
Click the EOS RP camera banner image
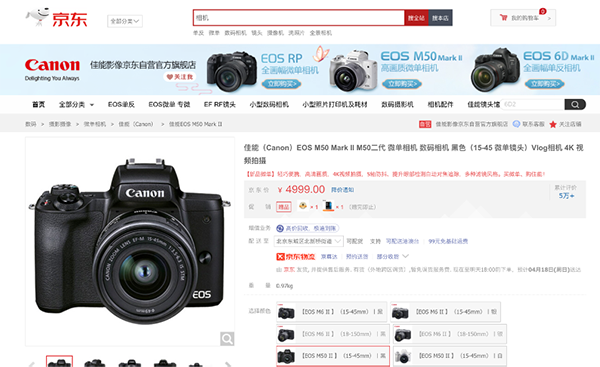232,72
